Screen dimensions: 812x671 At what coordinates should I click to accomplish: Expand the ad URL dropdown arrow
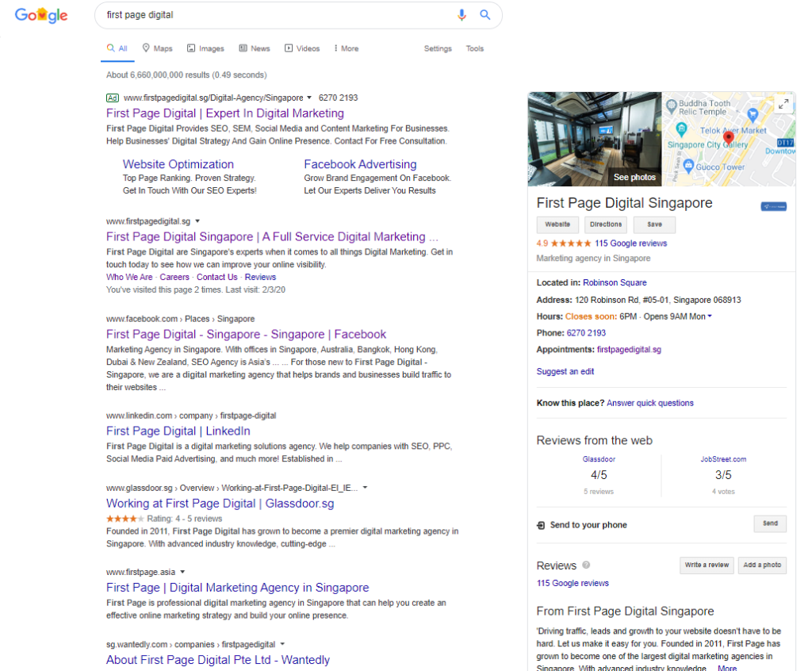pos(309,98)
